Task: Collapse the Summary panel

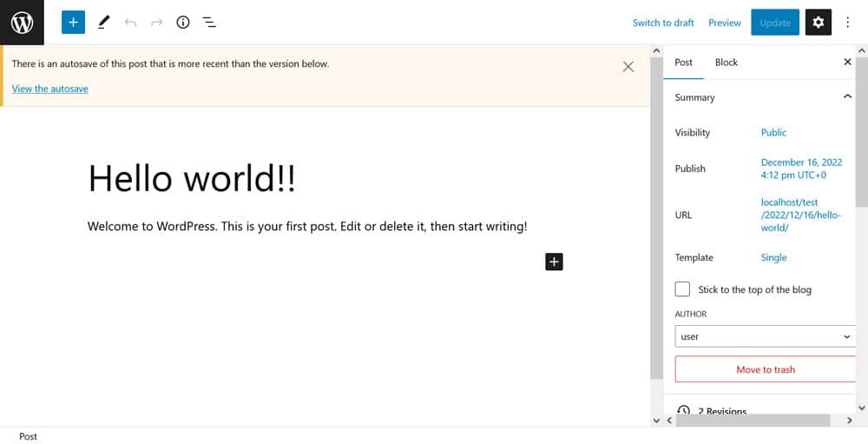Action: [847, 97]
